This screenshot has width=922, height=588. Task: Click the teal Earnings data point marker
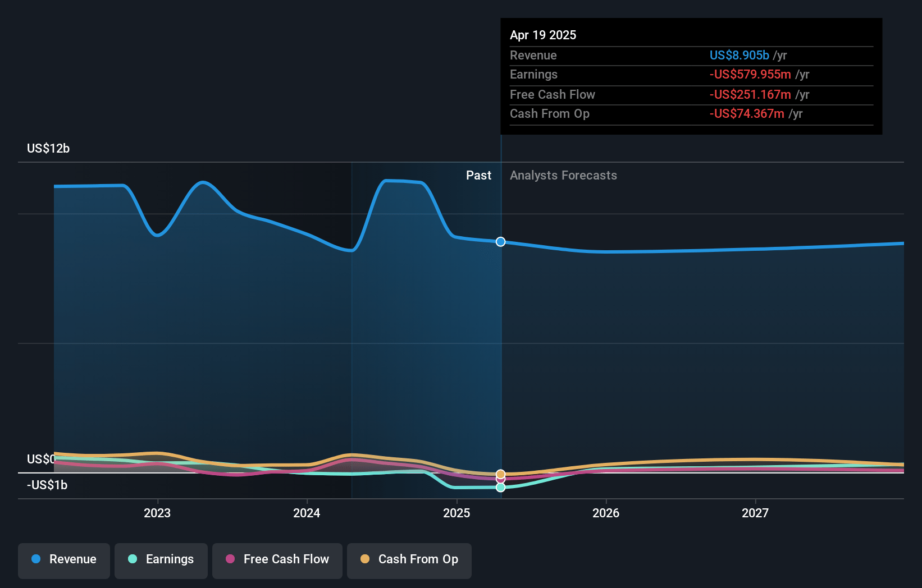click(501, 488)
